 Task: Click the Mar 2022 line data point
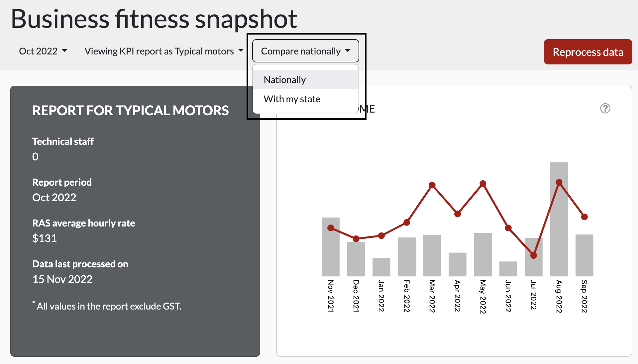432,185
